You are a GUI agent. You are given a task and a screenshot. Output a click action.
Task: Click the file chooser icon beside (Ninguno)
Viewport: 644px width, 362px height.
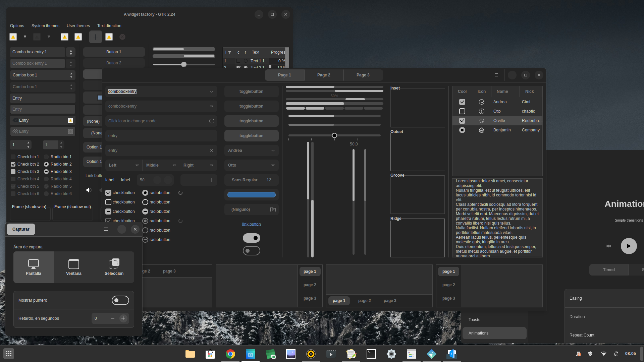click(273, 209)
